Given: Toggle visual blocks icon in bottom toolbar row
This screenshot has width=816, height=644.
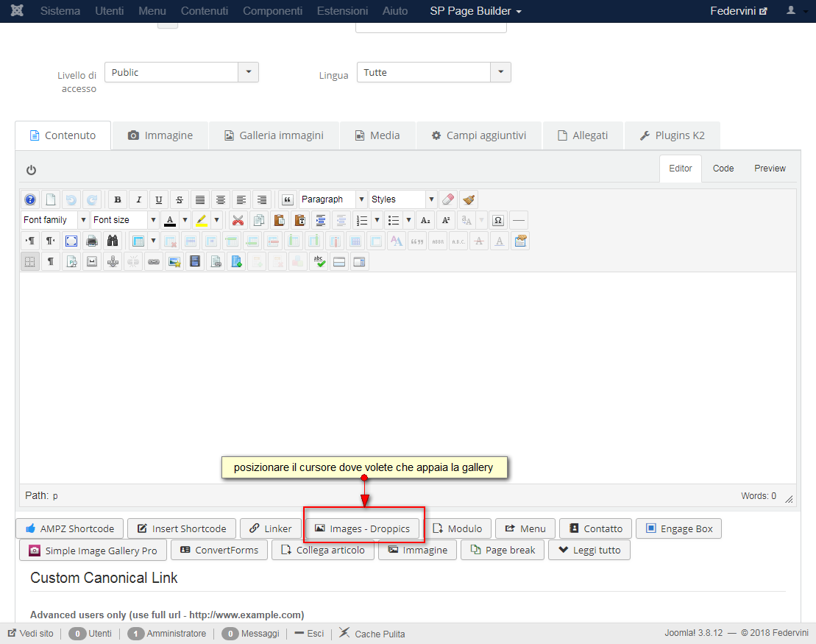Looking at the screenshot, I should click(x=30, y=261).
